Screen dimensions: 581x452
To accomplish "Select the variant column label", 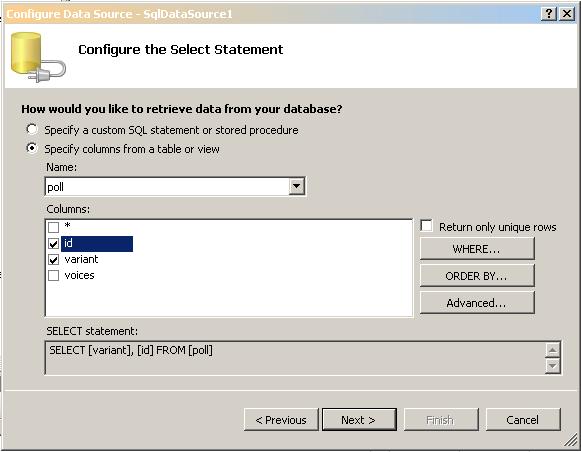I will [x=81, y=259].
